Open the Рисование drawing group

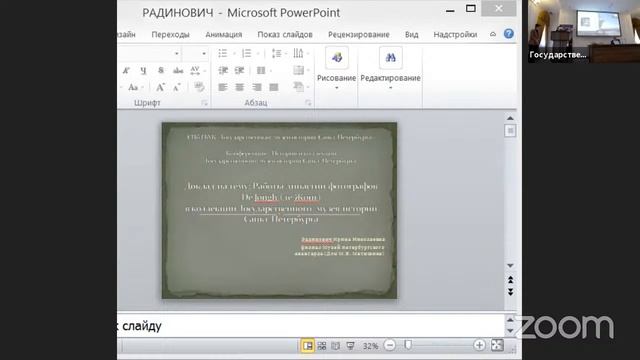point(337,68)
